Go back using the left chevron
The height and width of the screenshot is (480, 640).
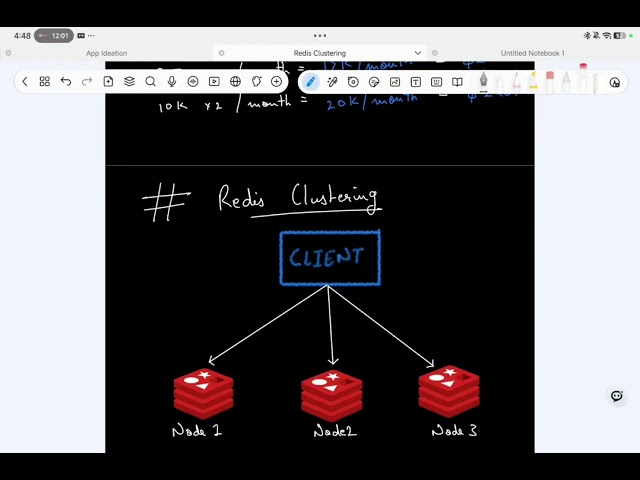click(24, 82)
